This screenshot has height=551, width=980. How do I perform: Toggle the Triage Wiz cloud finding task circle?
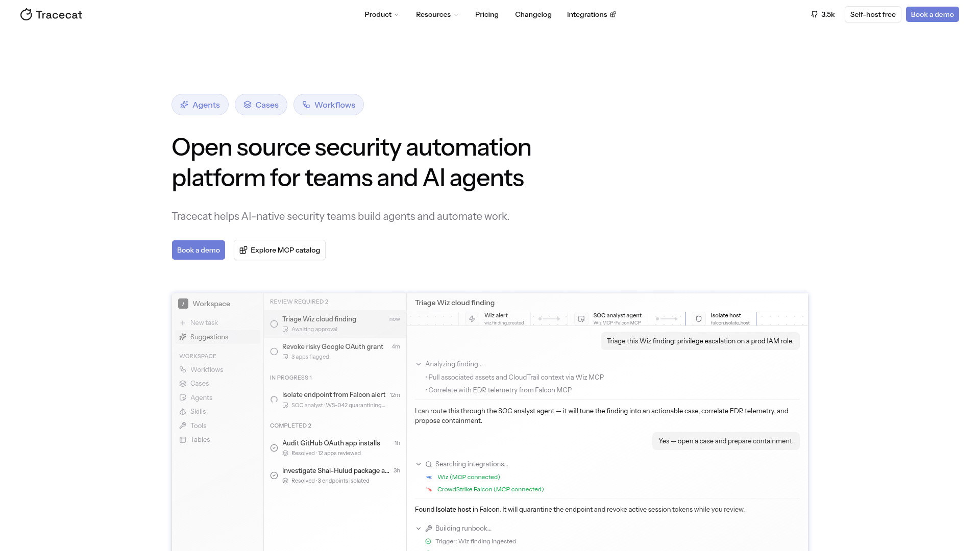[x=274, y=324]
